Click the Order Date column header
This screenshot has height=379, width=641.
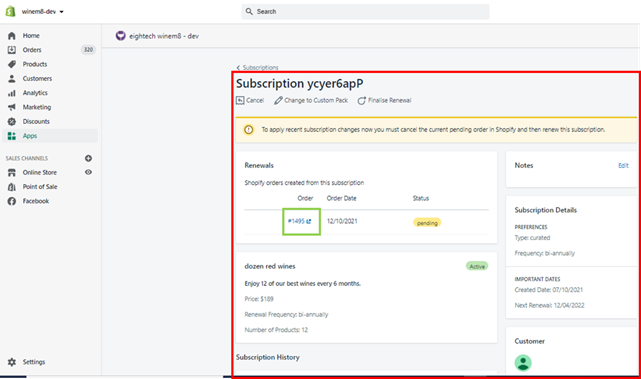[341, 198]
